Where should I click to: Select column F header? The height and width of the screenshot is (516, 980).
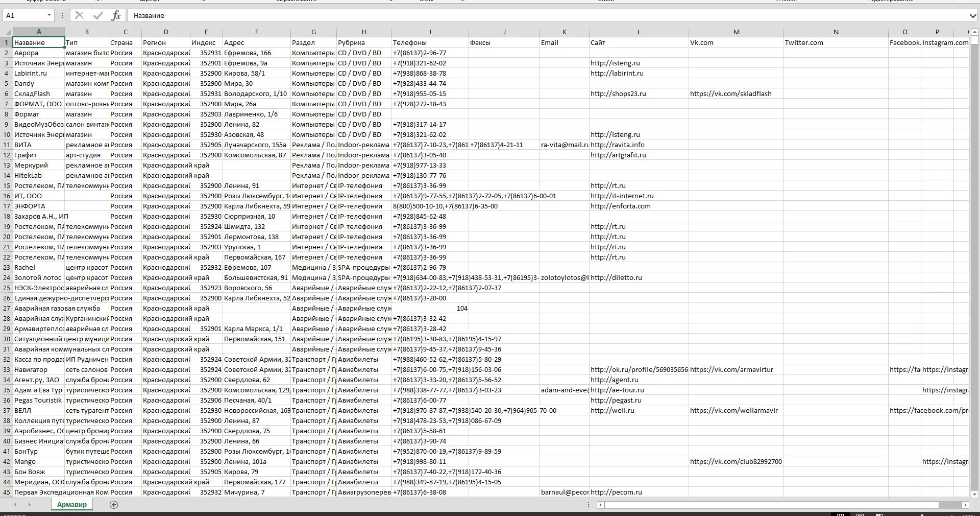(257, 32)
